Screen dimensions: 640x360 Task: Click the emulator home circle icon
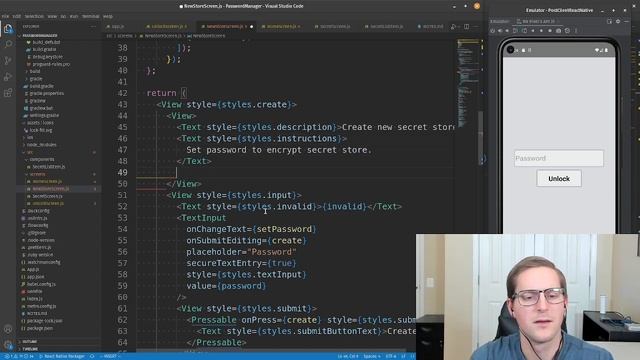[x=541, y=31]
